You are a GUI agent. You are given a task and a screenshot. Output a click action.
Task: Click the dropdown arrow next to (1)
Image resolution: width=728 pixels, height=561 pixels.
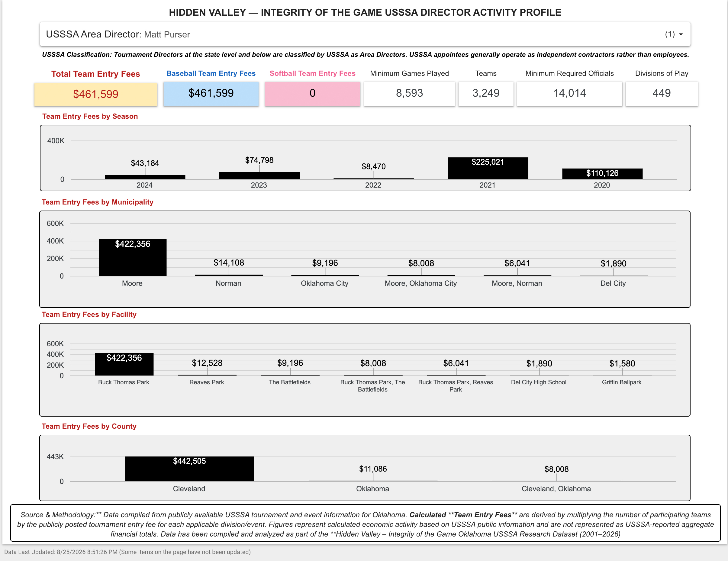coord(681,34)
